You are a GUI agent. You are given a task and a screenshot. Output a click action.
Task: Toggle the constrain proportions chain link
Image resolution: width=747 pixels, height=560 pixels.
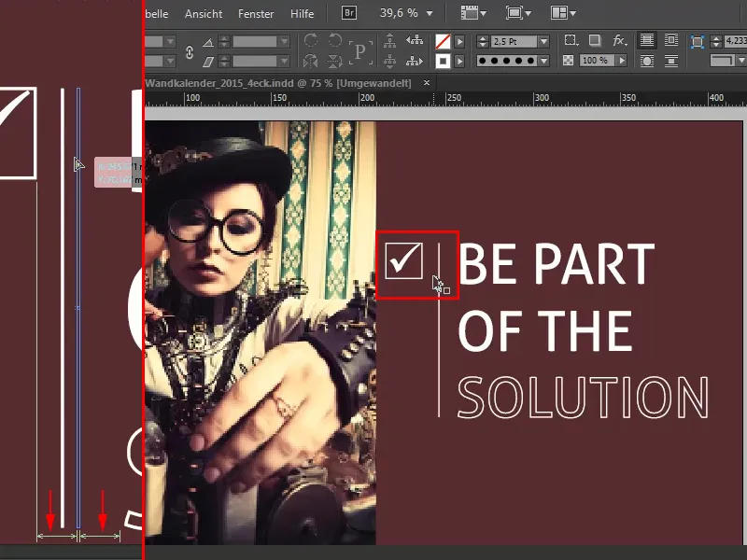[x=190, y=52]
